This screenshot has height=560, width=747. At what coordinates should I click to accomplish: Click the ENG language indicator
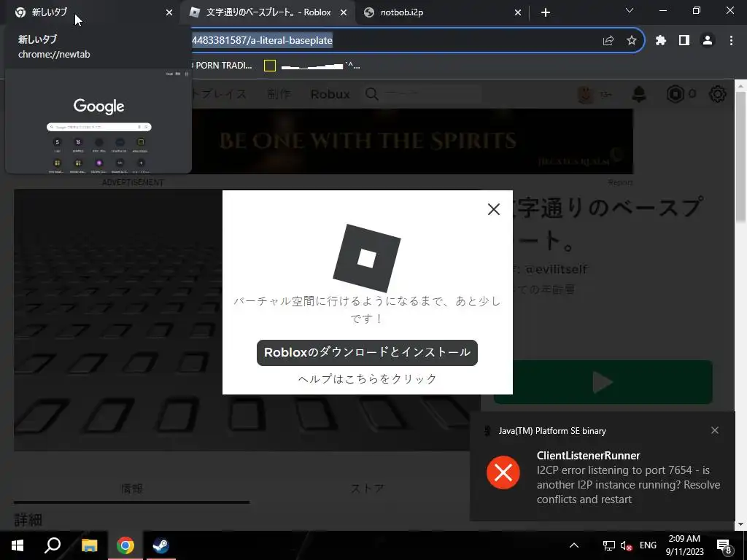[648, 545]
